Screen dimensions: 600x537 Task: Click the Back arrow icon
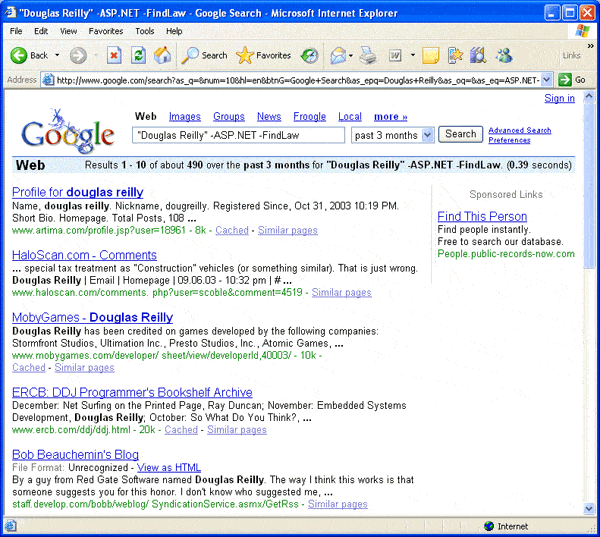tap(18, 56)
